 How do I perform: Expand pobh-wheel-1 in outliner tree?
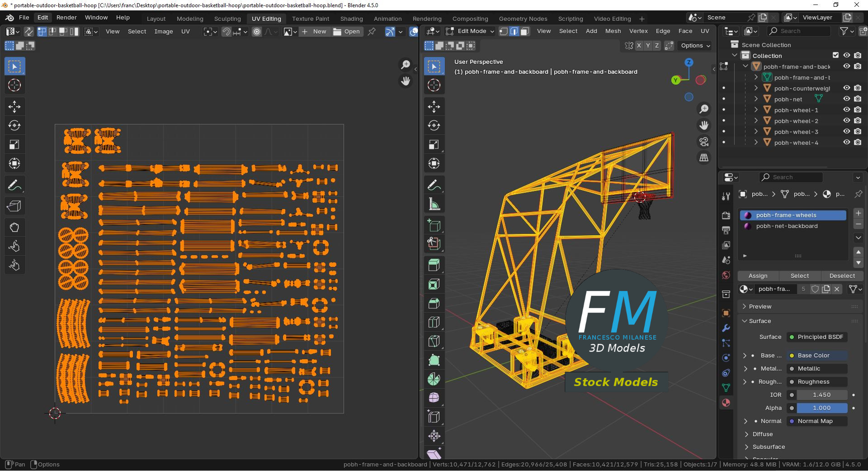756,110
